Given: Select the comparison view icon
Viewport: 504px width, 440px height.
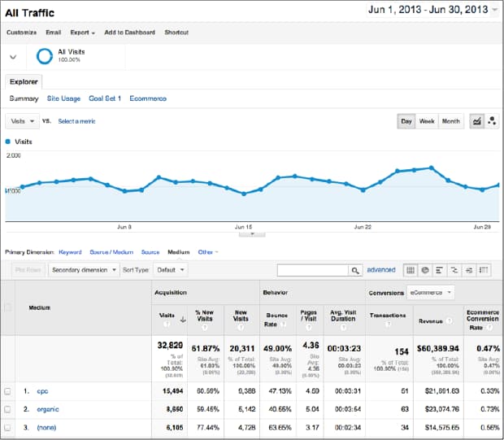Looking at the screenshot, I should pos(454,270).
